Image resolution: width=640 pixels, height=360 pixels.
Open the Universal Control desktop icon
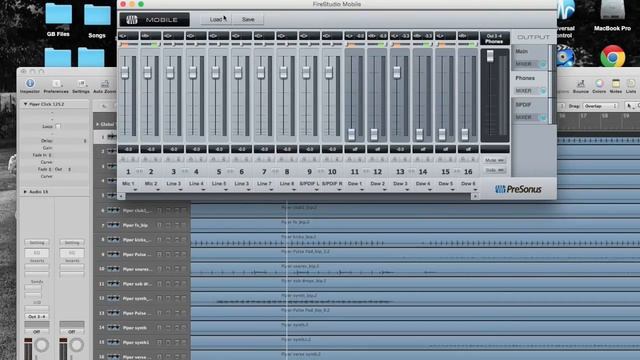pyautogui.click(x=565, y=18)
